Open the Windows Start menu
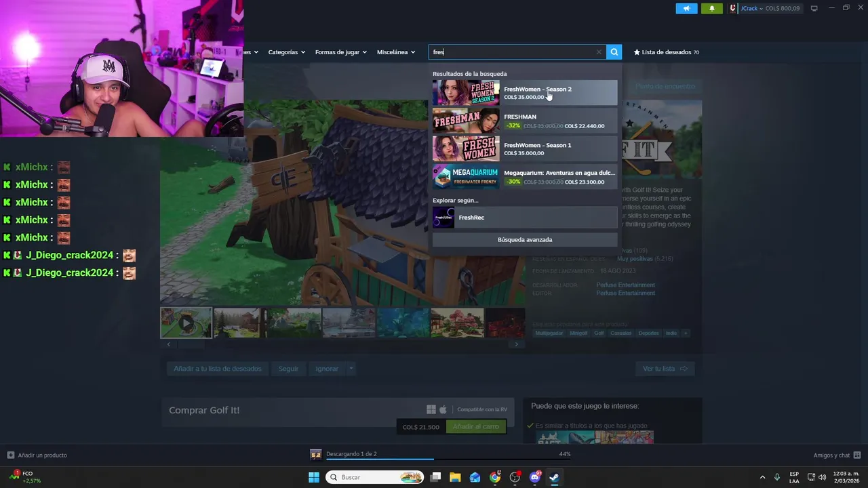Viewport: 868px width, 488px height. [x=314, y=477]
